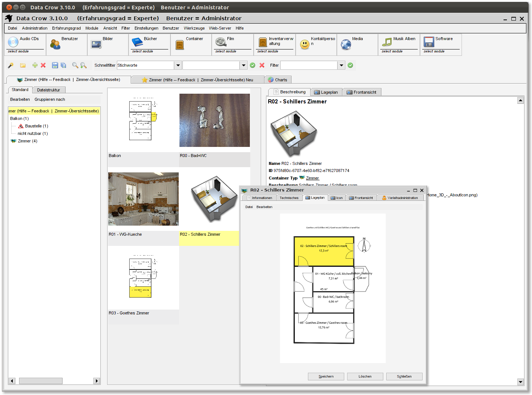
Task: Open search using the magnifier icon
Action: coord(75,65)
